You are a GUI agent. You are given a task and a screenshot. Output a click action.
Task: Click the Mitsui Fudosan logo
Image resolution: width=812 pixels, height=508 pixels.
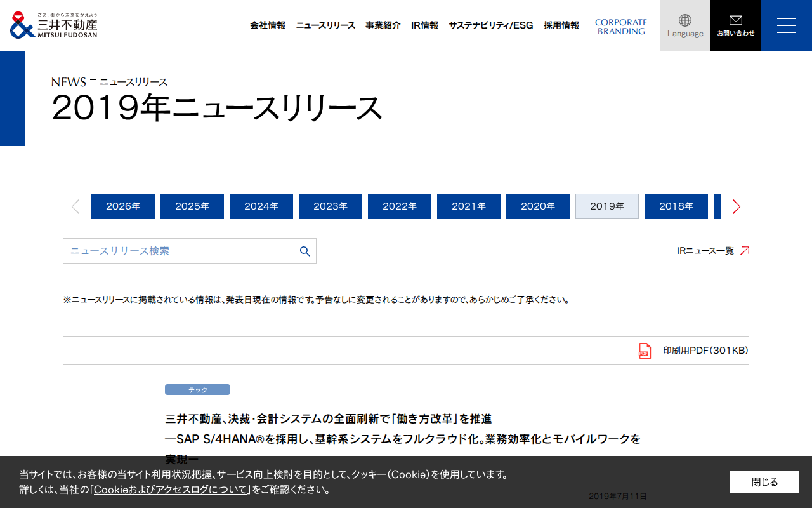pos(54,25)
